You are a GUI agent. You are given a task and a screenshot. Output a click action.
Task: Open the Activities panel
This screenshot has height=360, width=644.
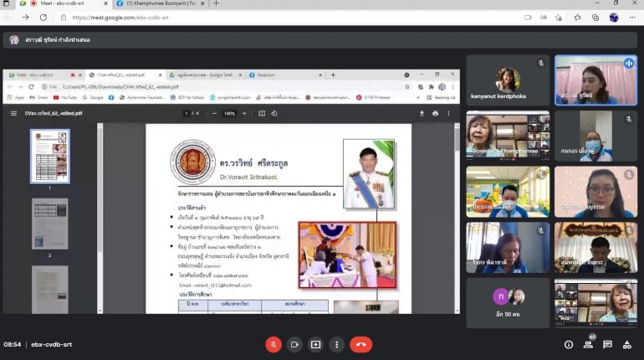[628, 344]
